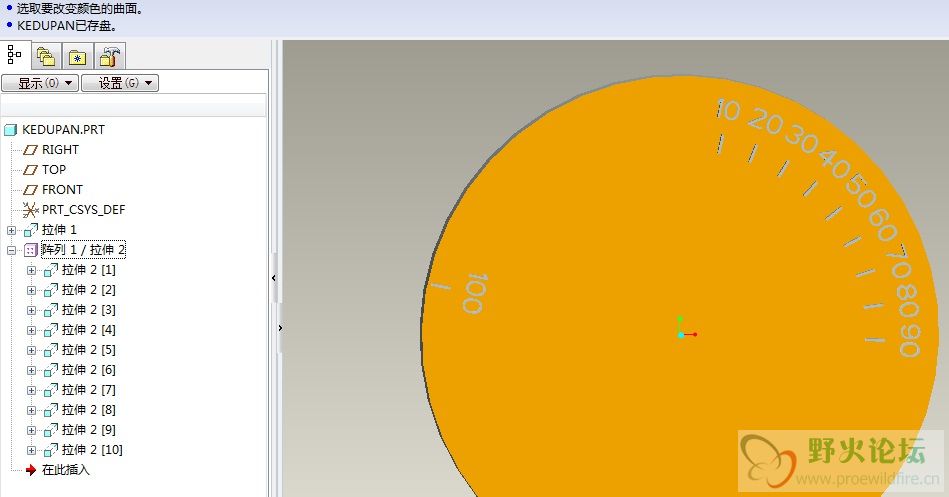Screen dimensions: 949x497
Task: Click the RIGHT datum plane icon
Action: click(30, 150)
